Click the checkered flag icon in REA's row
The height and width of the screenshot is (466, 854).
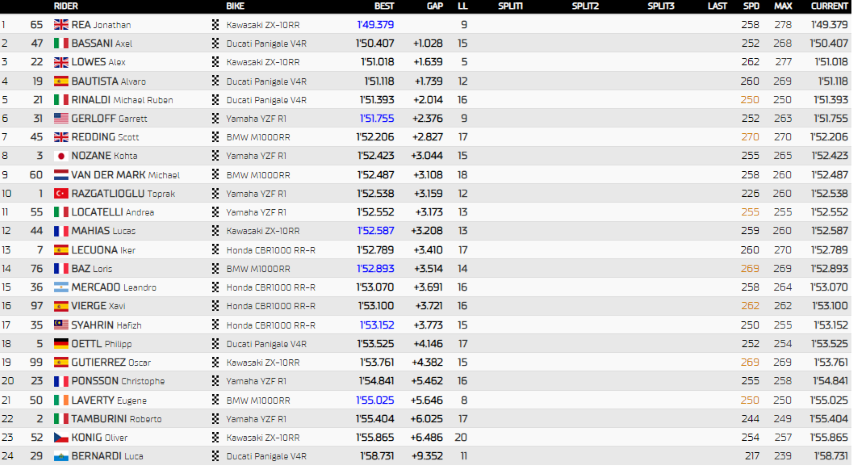pyautogui.click(x=216, y=24)
